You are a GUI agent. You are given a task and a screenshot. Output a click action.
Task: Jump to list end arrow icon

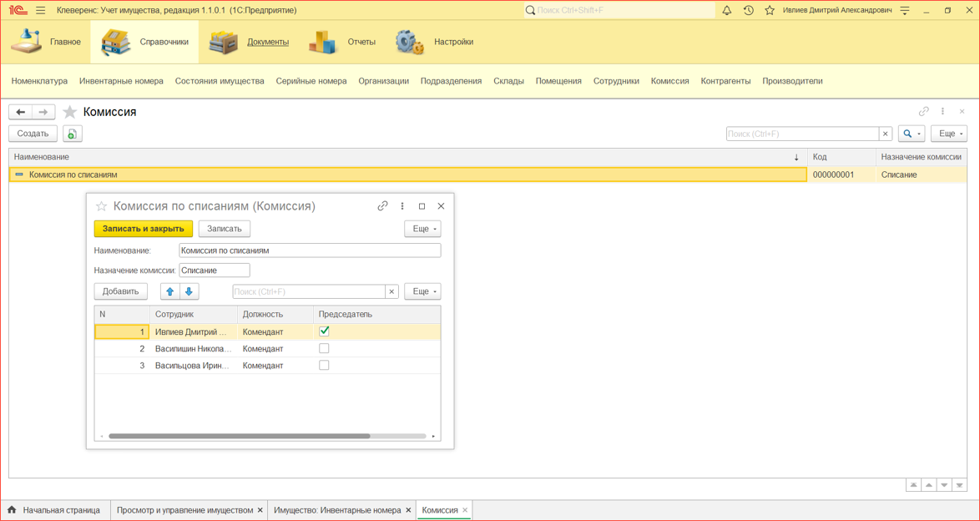tap(959, 485)
